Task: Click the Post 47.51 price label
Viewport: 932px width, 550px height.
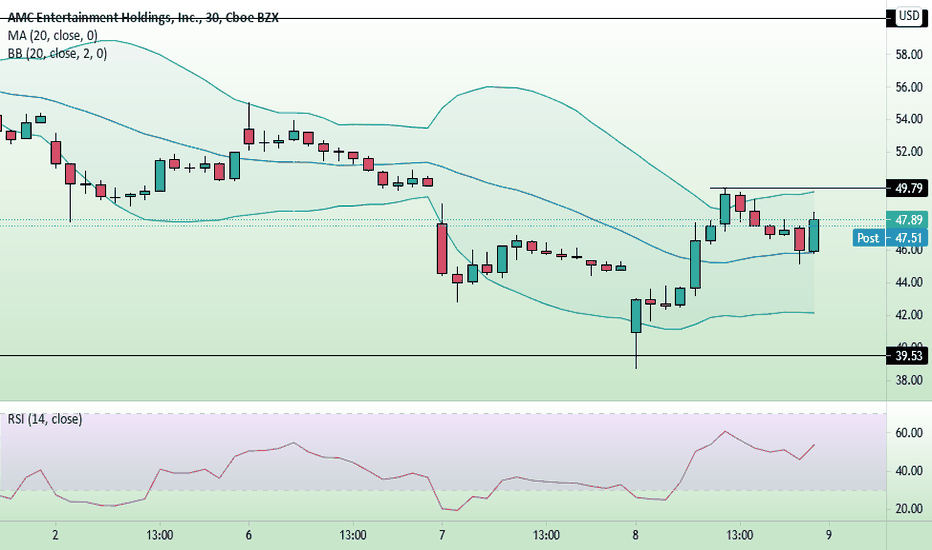Action: (890, 238)
